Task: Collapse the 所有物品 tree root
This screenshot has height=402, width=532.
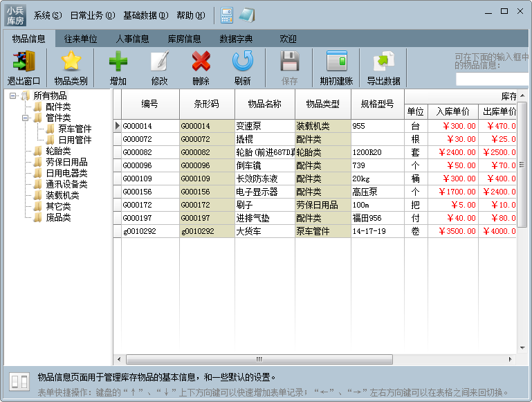Action: click(x=13, y=95)
